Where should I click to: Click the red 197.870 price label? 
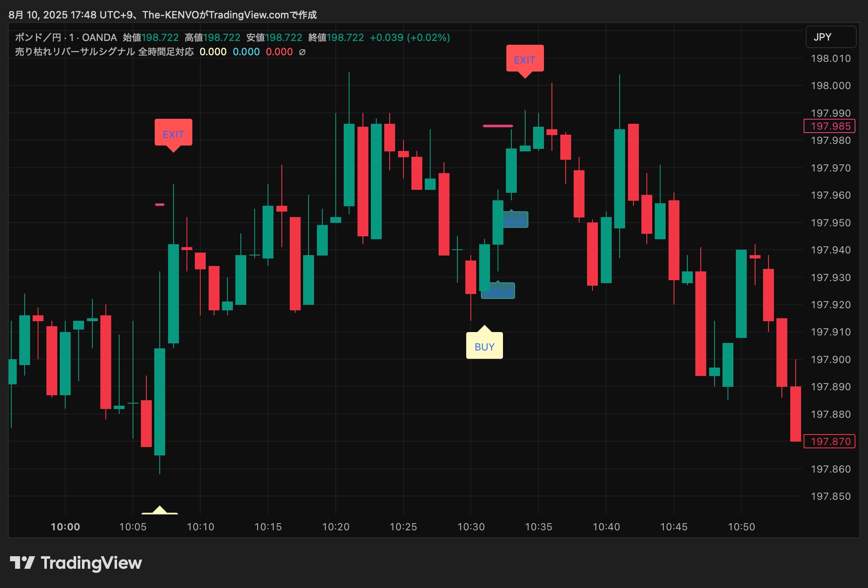(830, 441)
